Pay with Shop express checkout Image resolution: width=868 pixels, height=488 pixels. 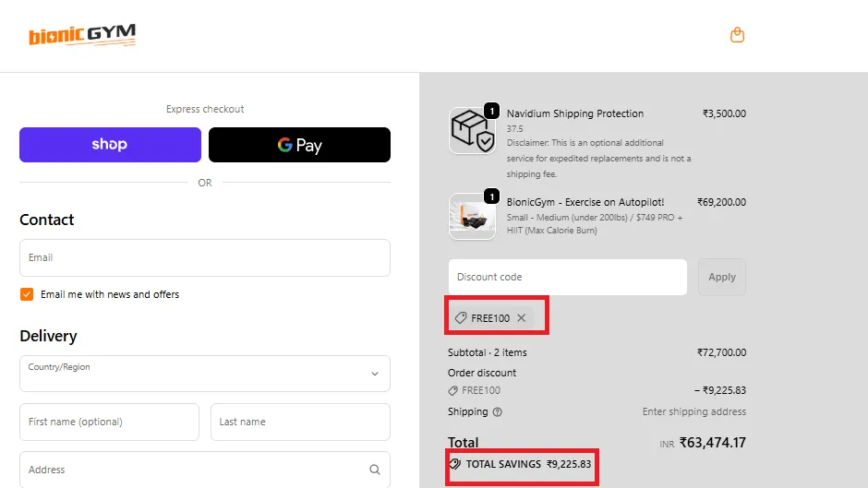click(x=110, y=145)
